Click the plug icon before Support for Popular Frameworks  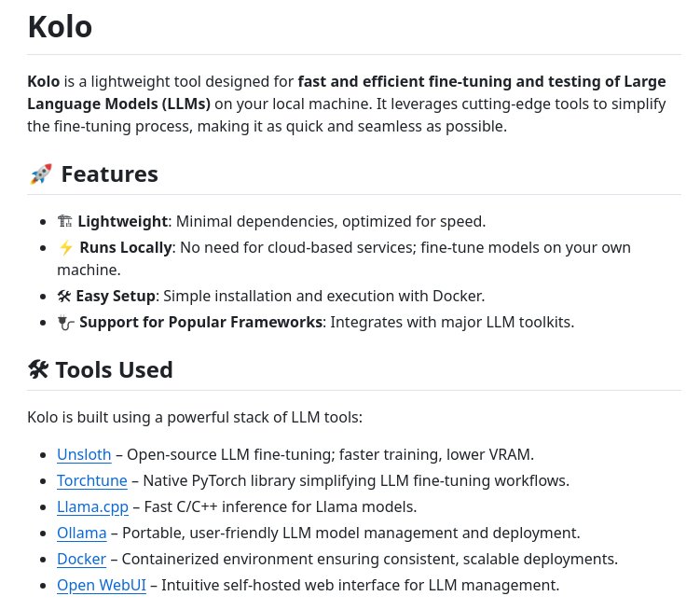tap(65, 322)
